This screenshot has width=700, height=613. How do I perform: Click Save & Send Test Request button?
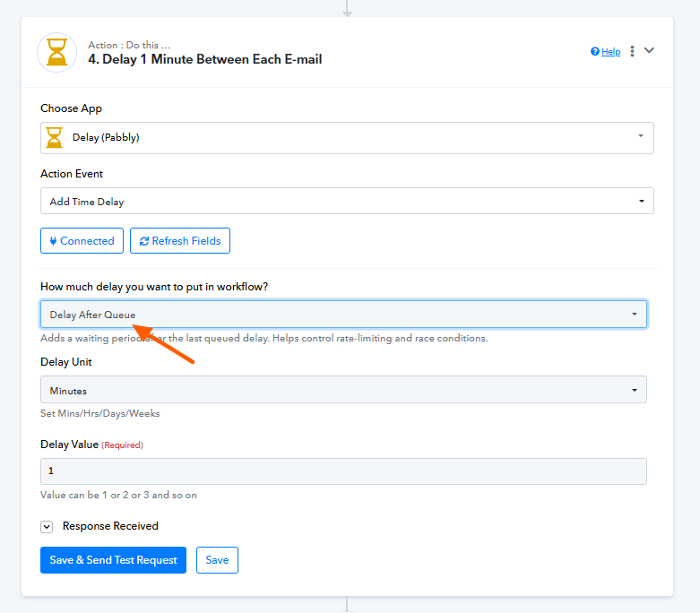[x=113, y=560]
